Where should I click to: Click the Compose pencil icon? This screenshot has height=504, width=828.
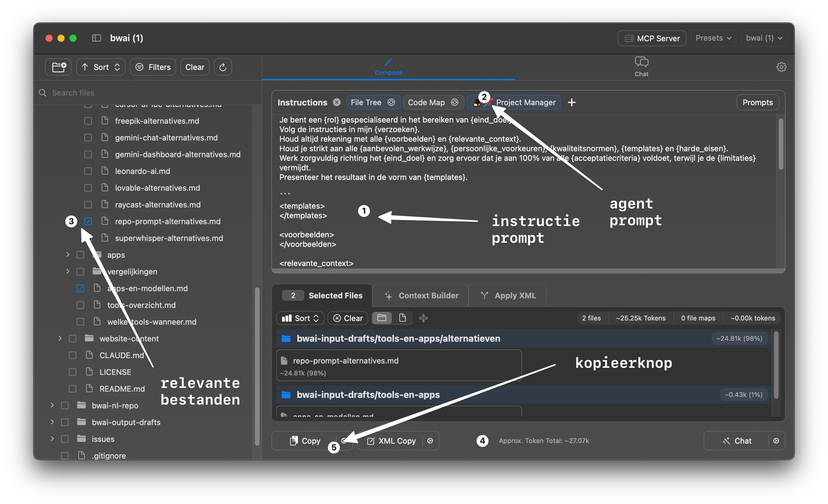tap(388, 62)
